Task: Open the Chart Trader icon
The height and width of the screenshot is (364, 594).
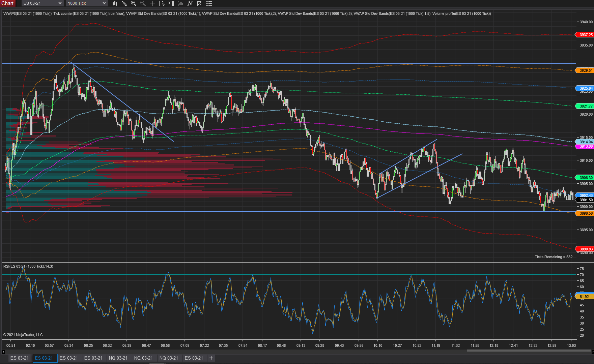Action: pos(171,3)
